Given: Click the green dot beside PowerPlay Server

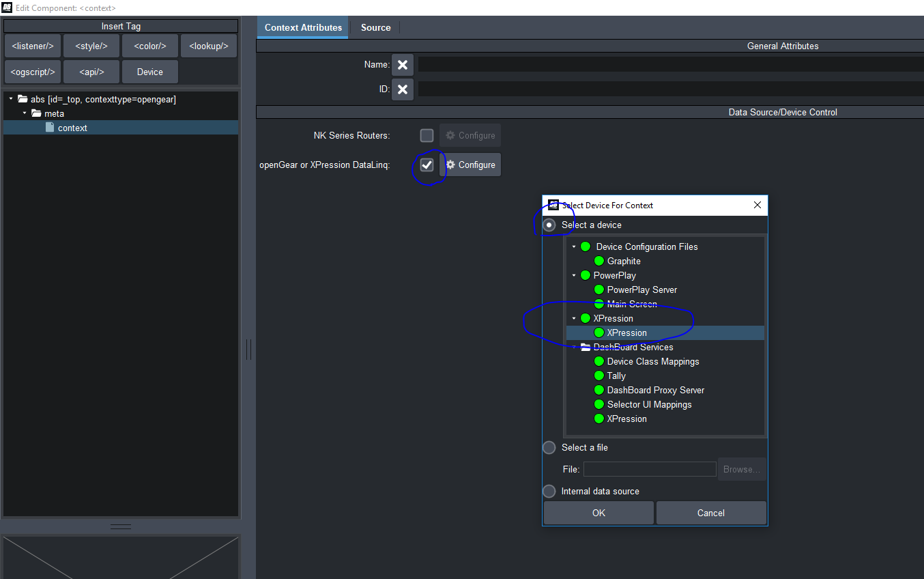Looking at the screenshot, I should (x=599, y=289).
